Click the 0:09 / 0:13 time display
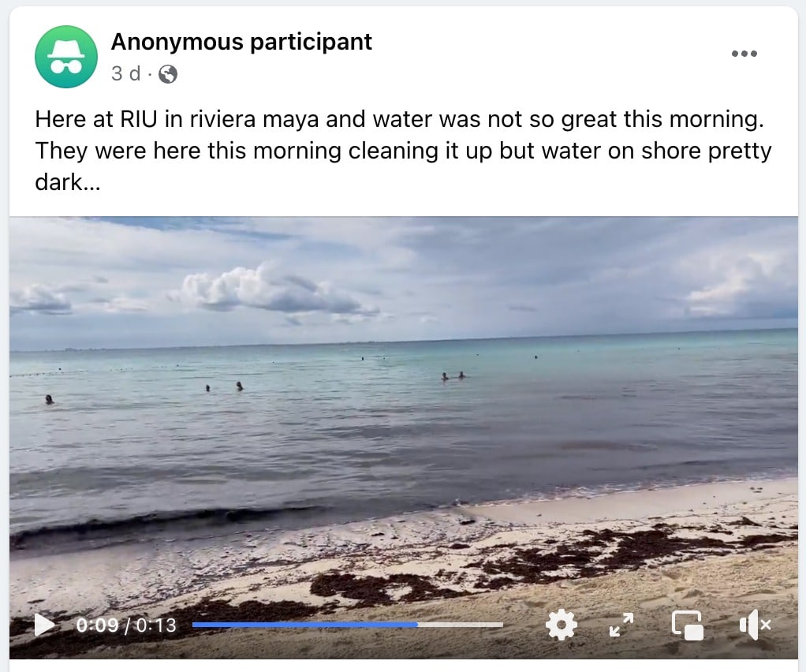Screen dimensions: 806x672 [x=126, y=625]
